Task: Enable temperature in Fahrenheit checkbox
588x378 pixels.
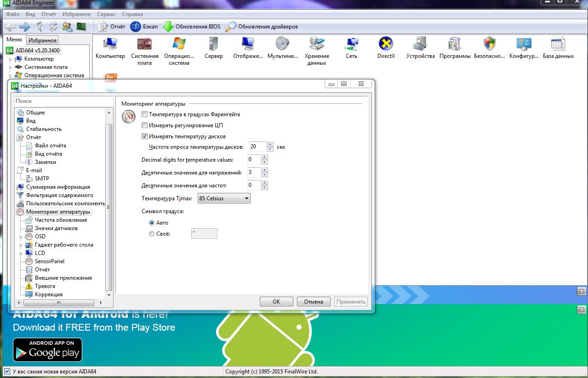Action: 145,114
